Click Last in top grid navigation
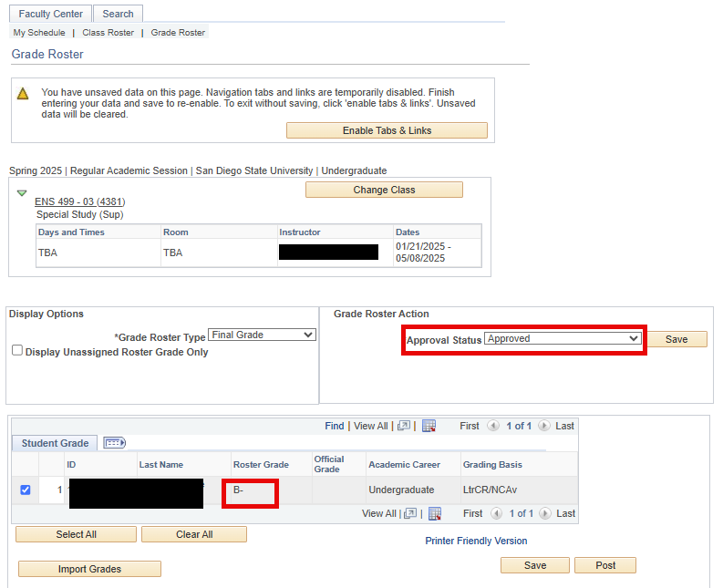 click(564, 426)
